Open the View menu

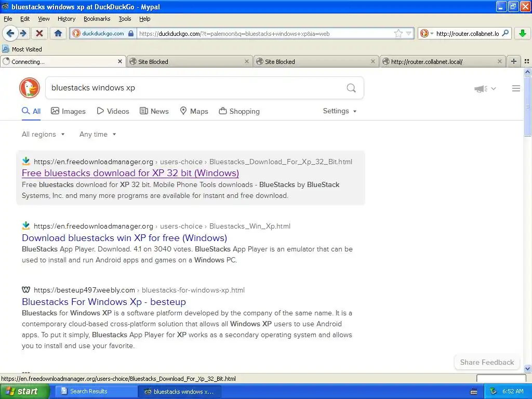[44, 19]
